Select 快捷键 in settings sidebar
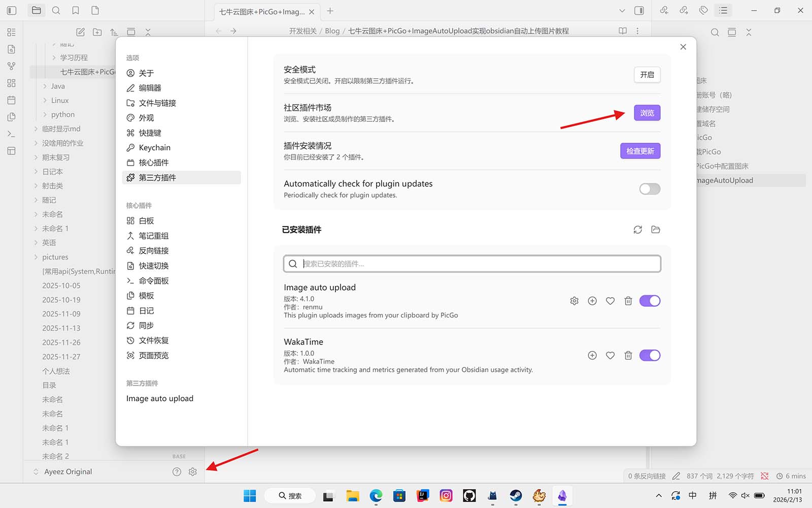812x508 pixels. pos(150,133)
